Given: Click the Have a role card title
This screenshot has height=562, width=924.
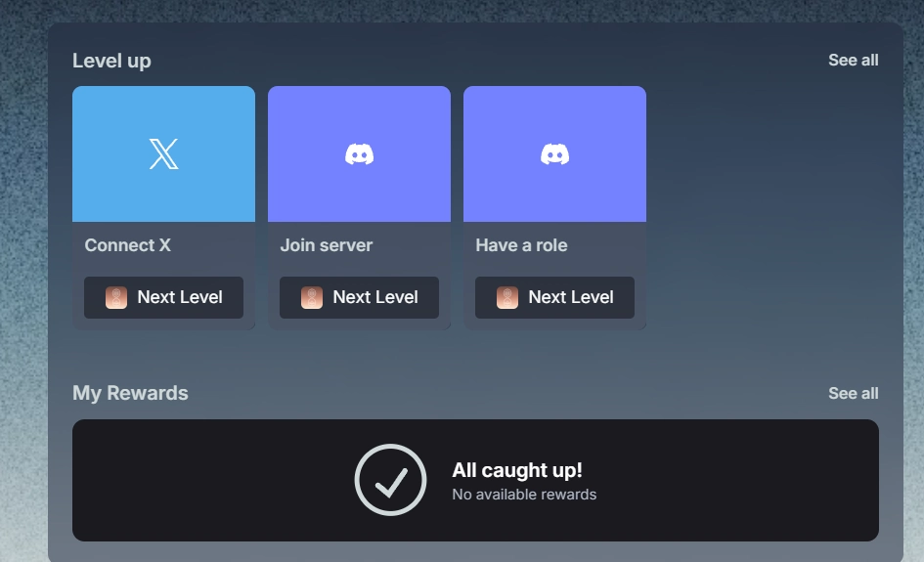Looking at the screenshot, I should click(521, 245).
